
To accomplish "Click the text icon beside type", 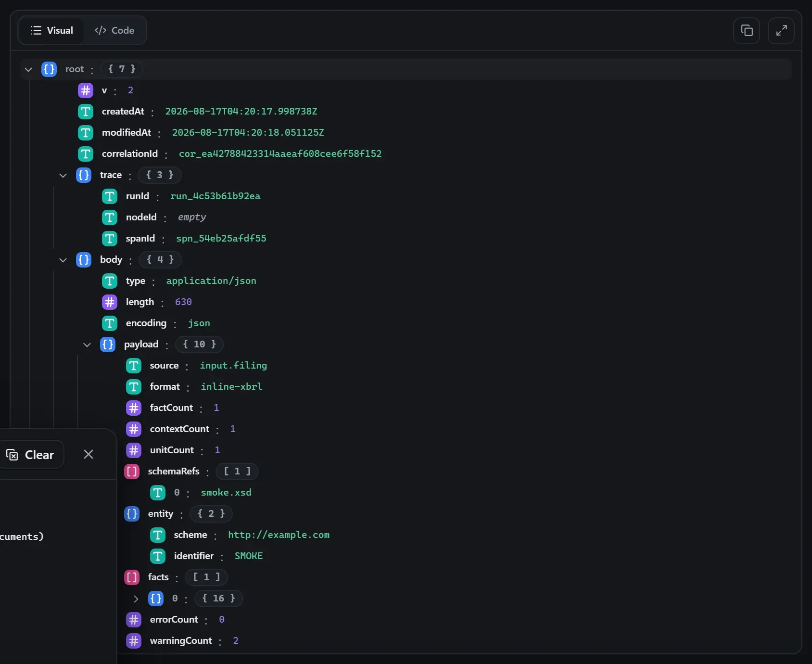I will (x=110, y=281).
